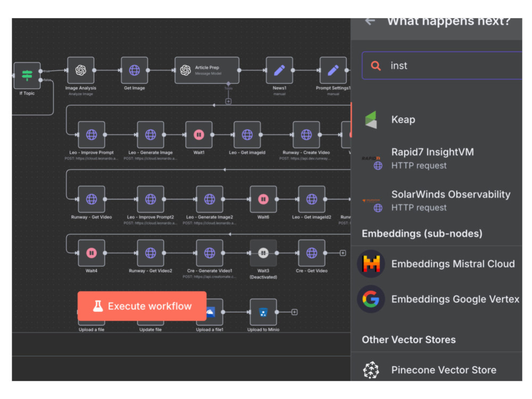
Task: Open Runway - Create Video node
Action: 306,135
